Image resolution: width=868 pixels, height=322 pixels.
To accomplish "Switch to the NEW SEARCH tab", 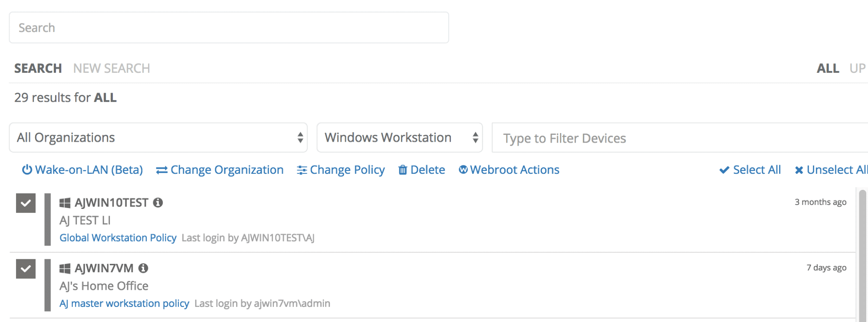I will [112, 68].
